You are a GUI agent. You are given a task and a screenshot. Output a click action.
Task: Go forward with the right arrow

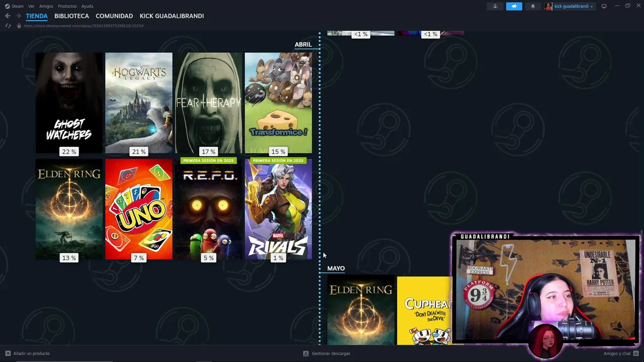tap(18, 16)
